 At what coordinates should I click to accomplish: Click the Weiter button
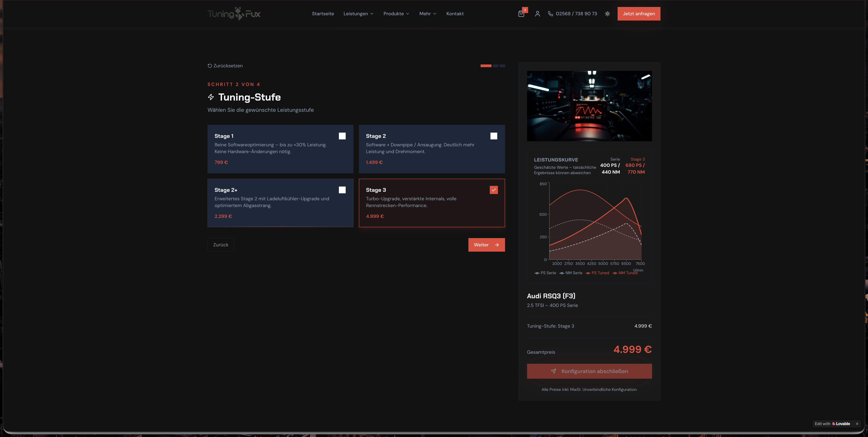pos(487,245)
